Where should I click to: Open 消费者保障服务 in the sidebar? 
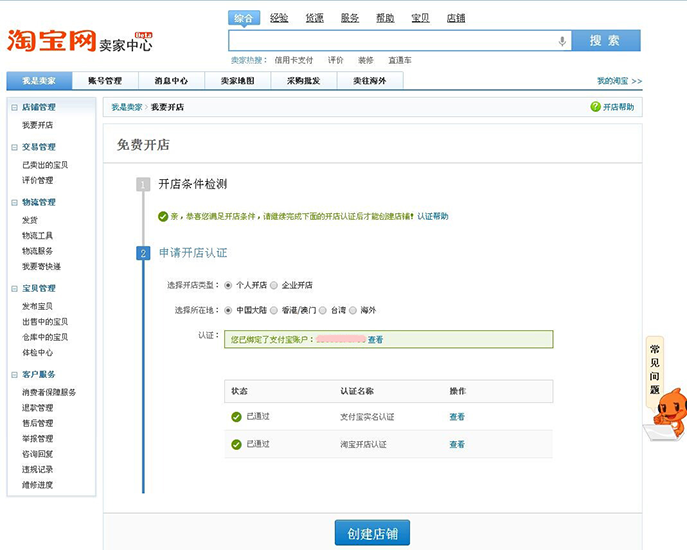click(49, 392)
